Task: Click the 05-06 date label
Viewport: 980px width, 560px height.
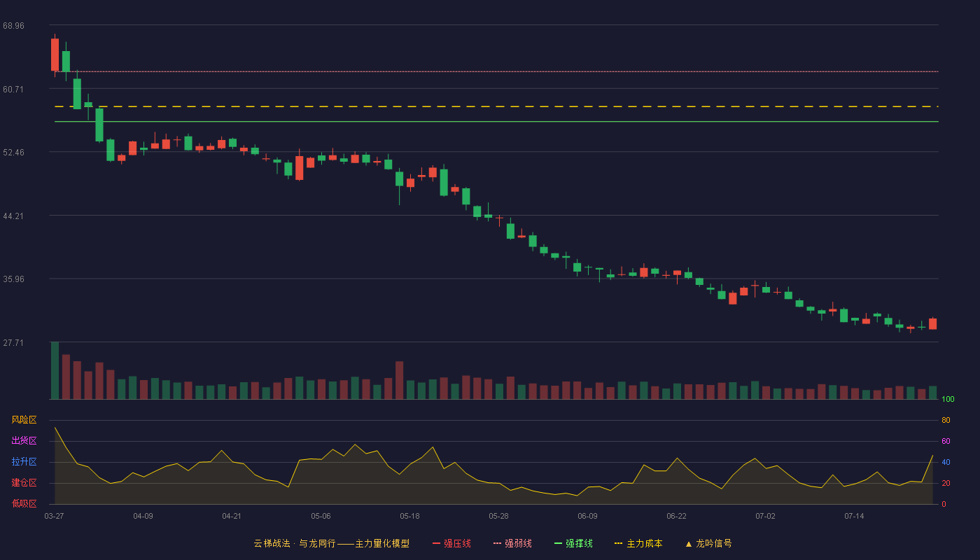Action: (321, 516)
